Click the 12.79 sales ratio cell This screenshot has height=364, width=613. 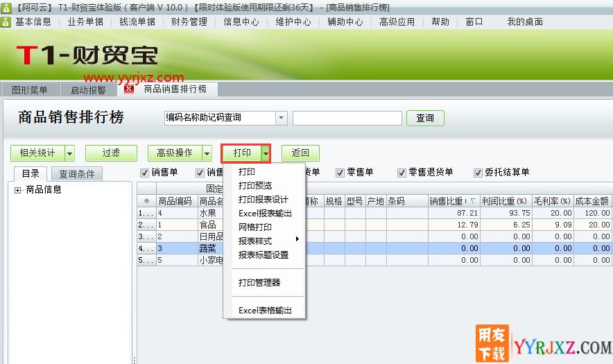(x=454, y=225)
